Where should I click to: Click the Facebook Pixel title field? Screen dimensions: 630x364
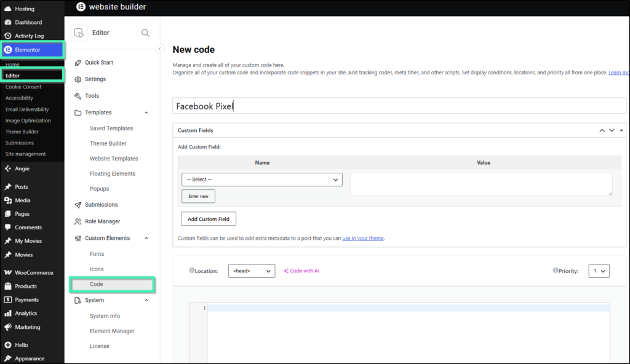399,106
